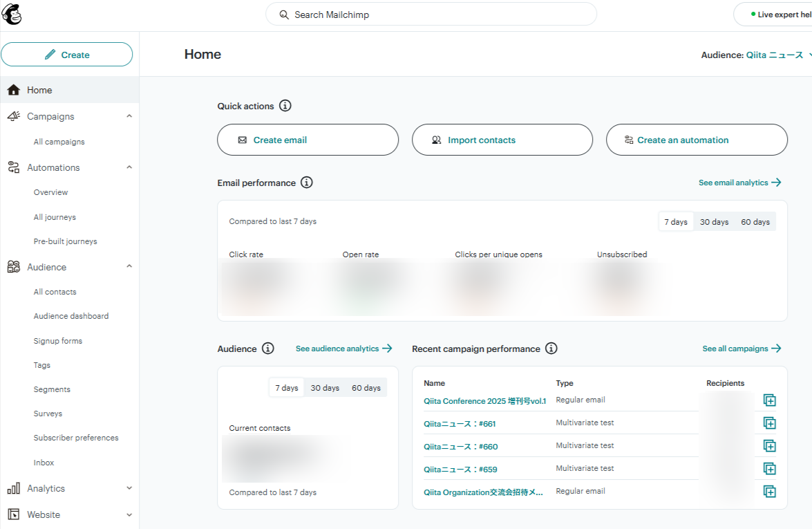The width and height of the screenshot is (812, 529).
Task: Select 60 days in Audience card
Action: (366, 387)
